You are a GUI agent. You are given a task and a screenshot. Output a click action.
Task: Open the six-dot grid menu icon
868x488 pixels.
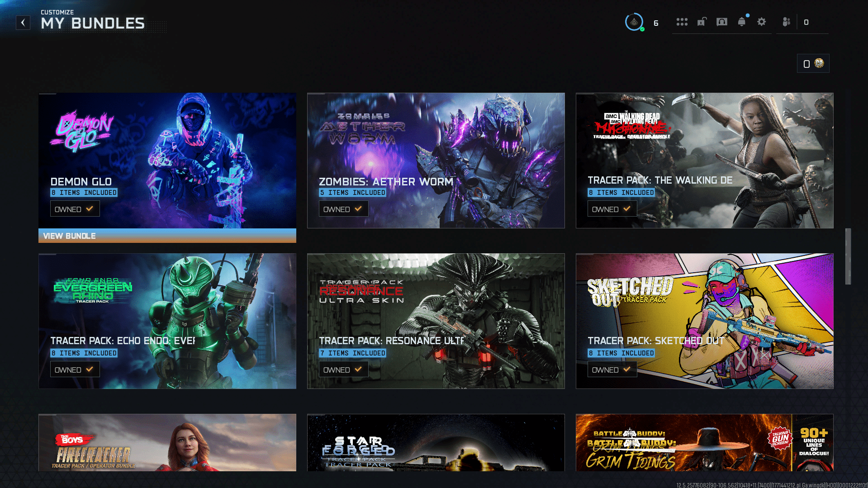pos(682,22)
